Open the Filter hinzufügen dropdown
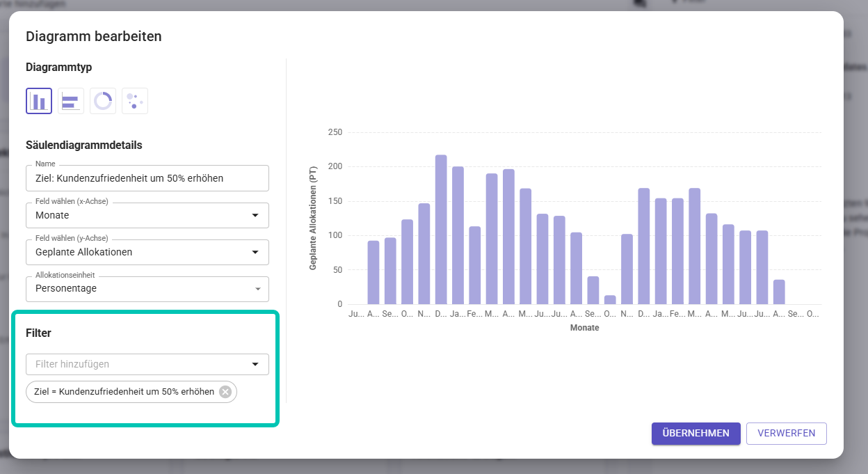The image size is (868, 474). click(147, 364)
